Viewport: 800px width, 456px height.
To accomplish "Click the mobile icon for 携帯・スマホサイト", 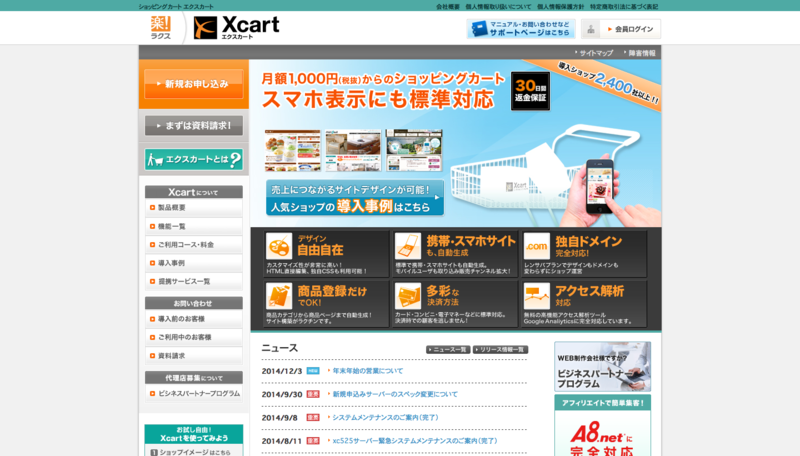I will 408,246.
